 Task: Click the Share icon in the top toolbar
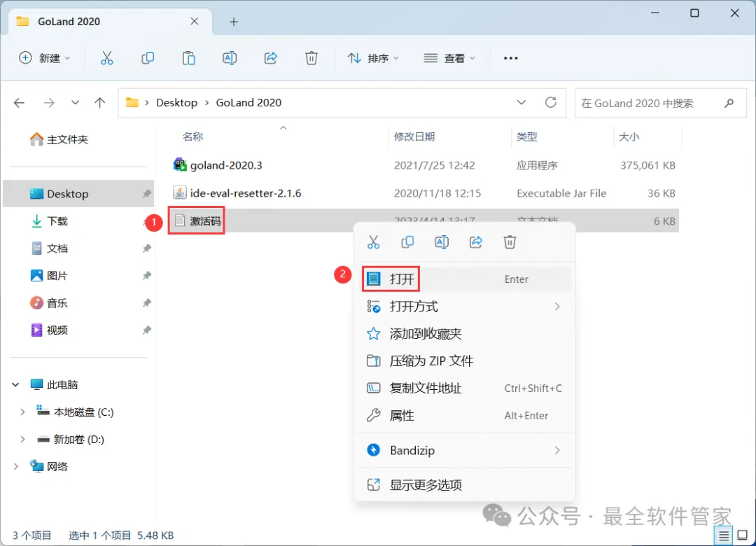(270, 58)
